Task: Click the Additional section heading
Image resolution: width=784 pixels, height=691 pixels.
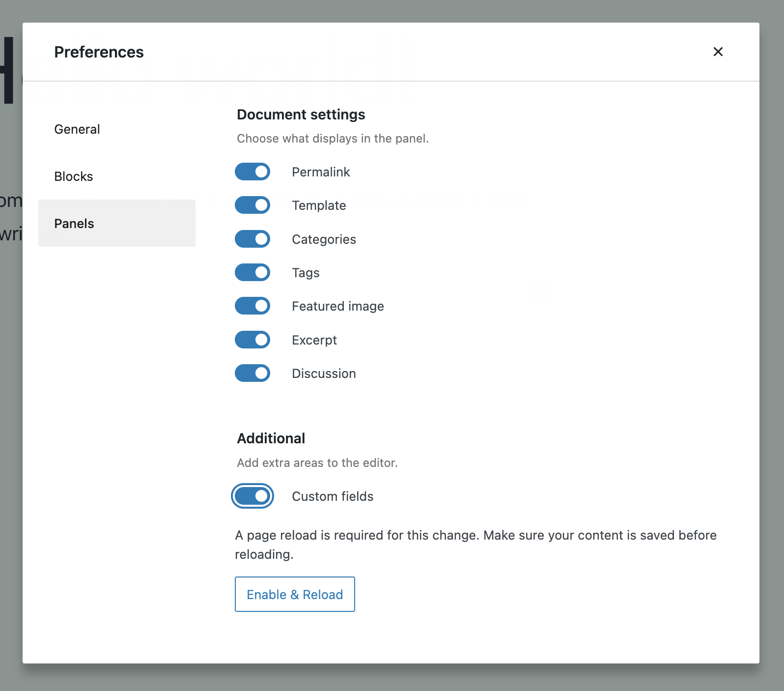Action: 271,438
